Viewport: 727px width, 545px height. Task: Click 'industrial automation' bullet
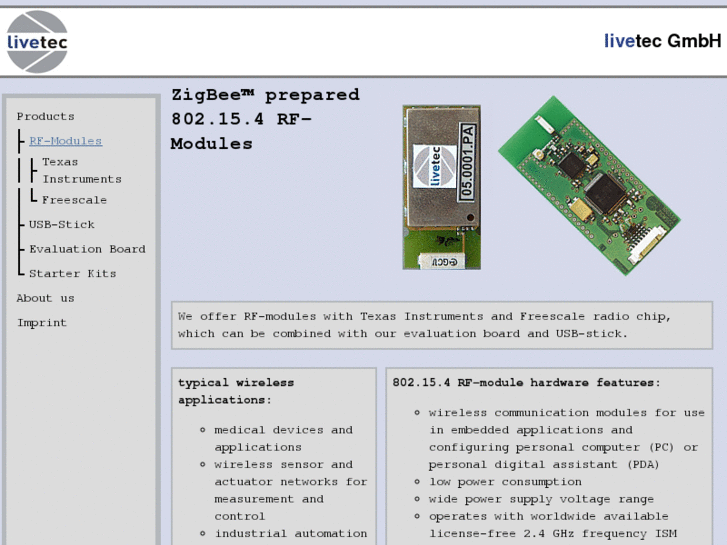point(291,533)
